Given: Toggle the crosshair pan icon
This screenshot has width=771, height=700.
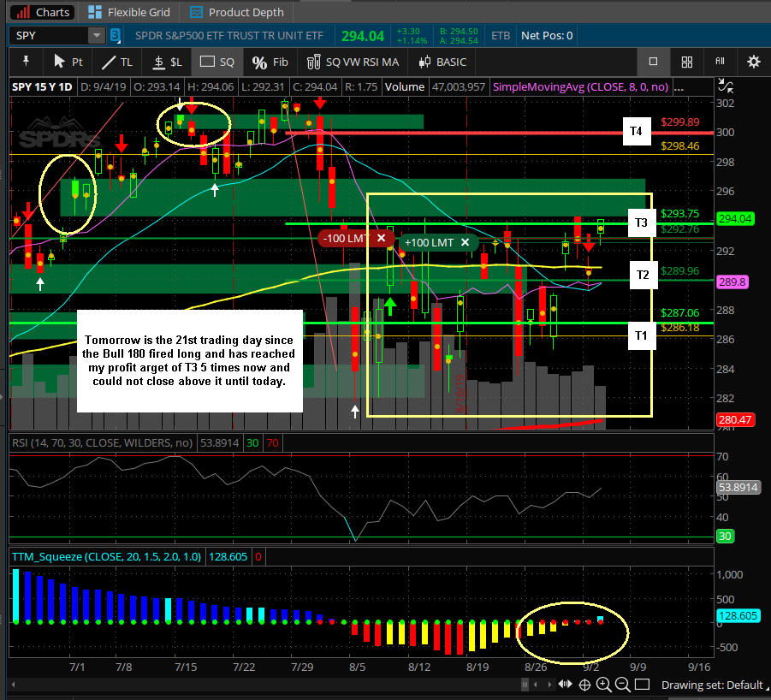Looking at the screenshot, I should [584, 685].
